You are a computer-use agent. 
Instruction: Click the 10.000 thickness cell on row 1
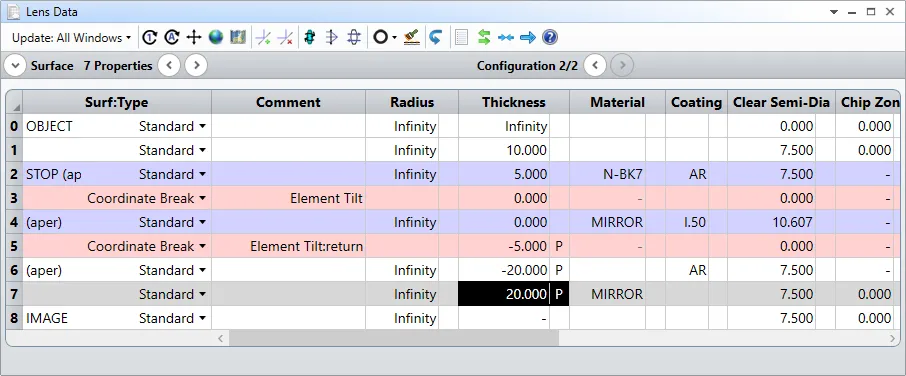[x=503, y=150]
